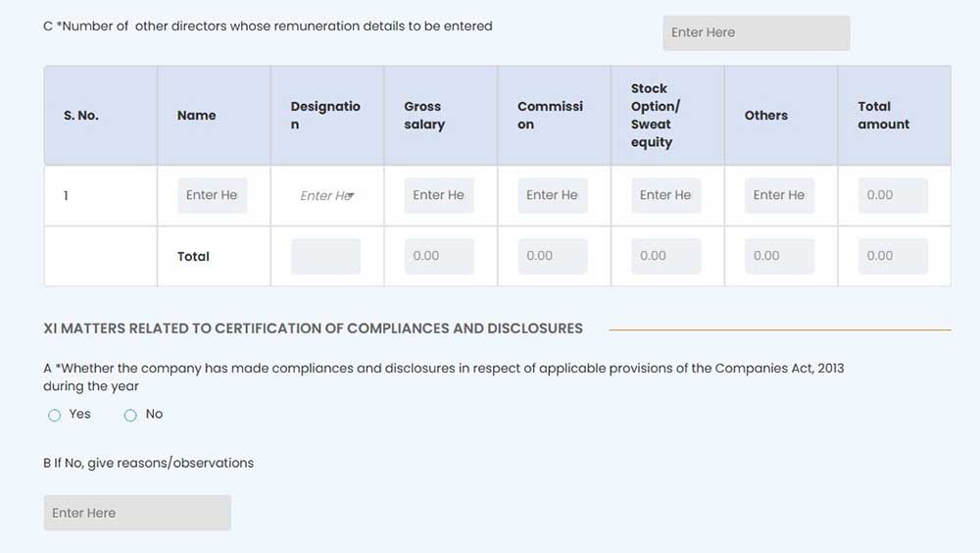Image resolution: width=980 pixels, height=553 pixels.
Task: Click the Total amount column header
Action: 883,116
